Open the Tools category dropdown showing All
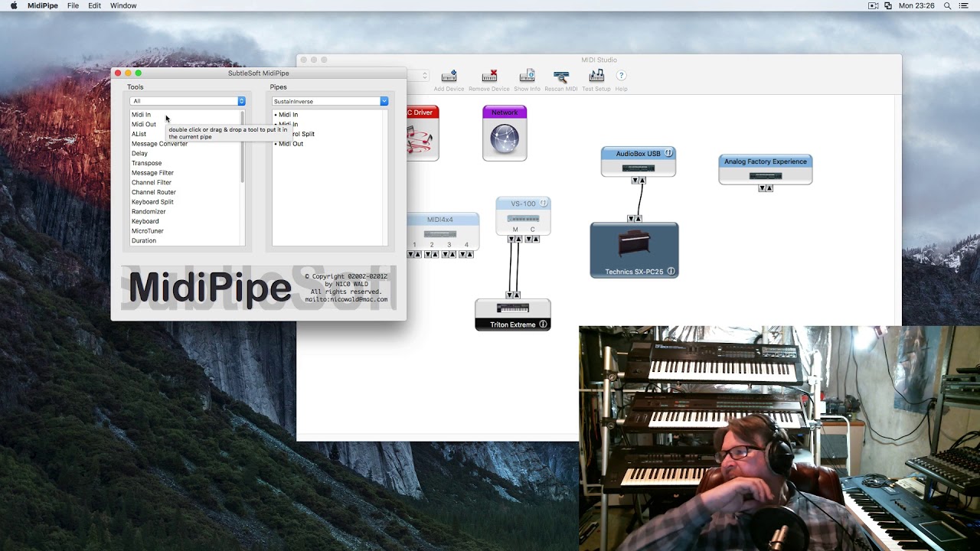The image size is (980, 551). click(188, 101)
